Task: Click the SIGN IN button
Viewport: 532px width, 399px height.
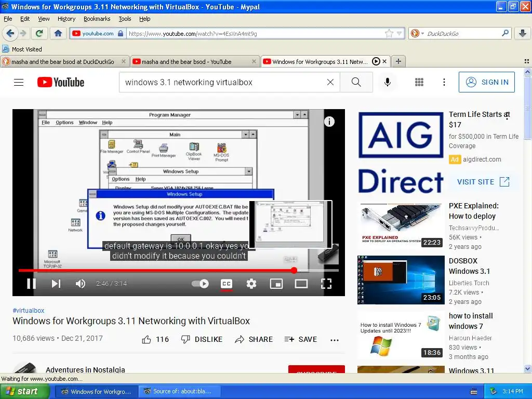Action: pyautogui.click(x=486, y=82)
